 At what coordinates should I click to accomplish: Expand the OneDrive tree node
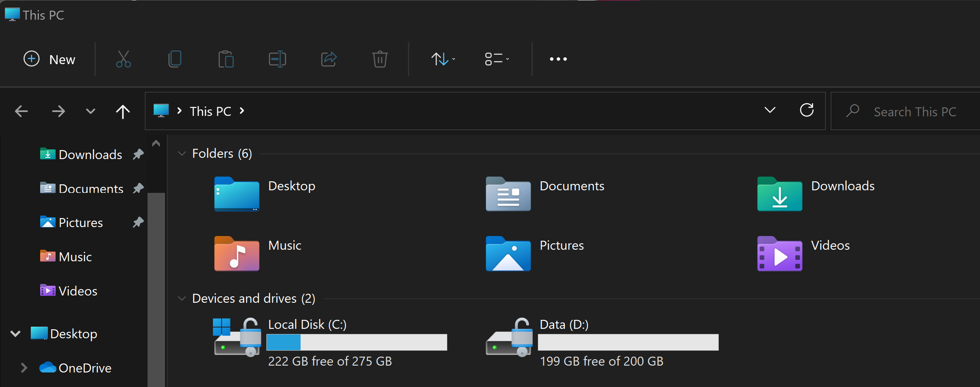[x=24, y=368]
